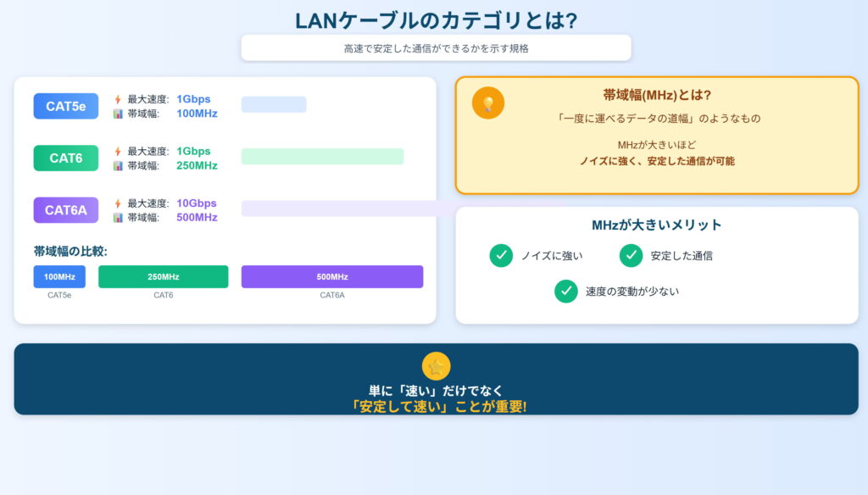This screenshot has width=868, height=495.
Task: Click the purple 500MHz comparison bar
Action: 331,277
